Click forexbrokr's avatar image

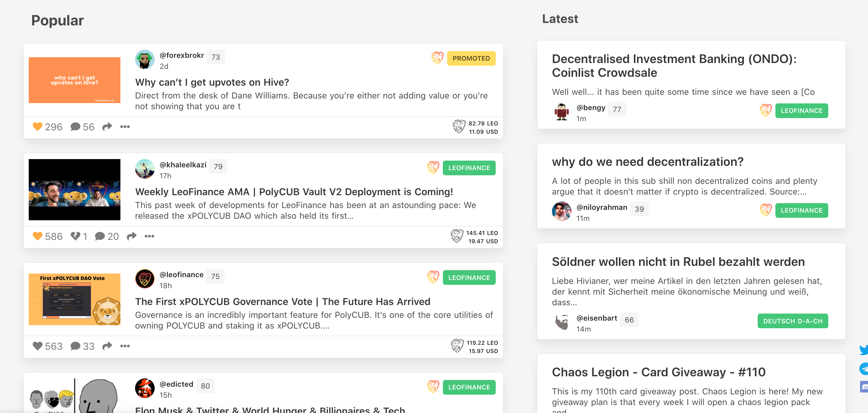click(x=145, y=59)
